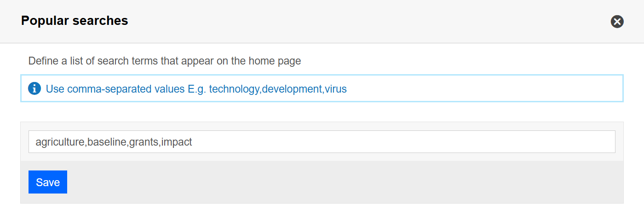Screen dimensions: 644x223
Task: Click the "E.g." text in the hint
Action: (x=197, y=89)
